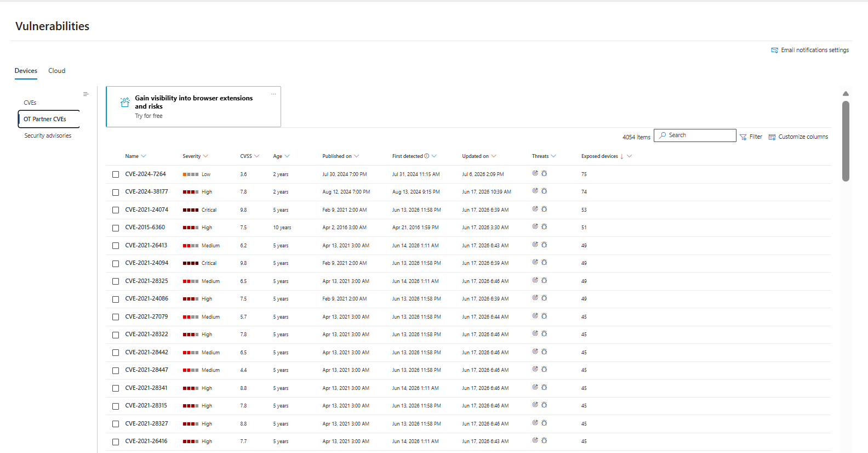Click threat insights icon for CVE-2021-26413
This screenshot has height=453, width=868.
point(535,245)
